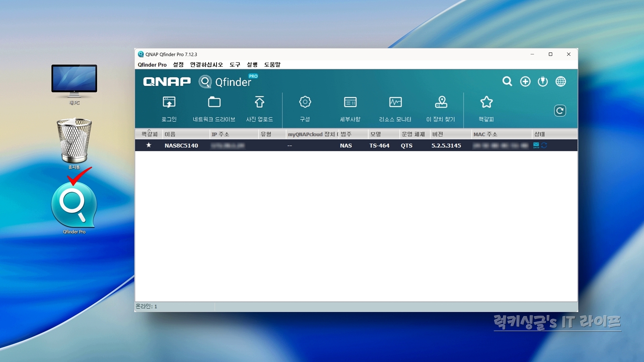Click the search magnifier icon in header
Screen dimensions: 644x362
pos(507,81)
